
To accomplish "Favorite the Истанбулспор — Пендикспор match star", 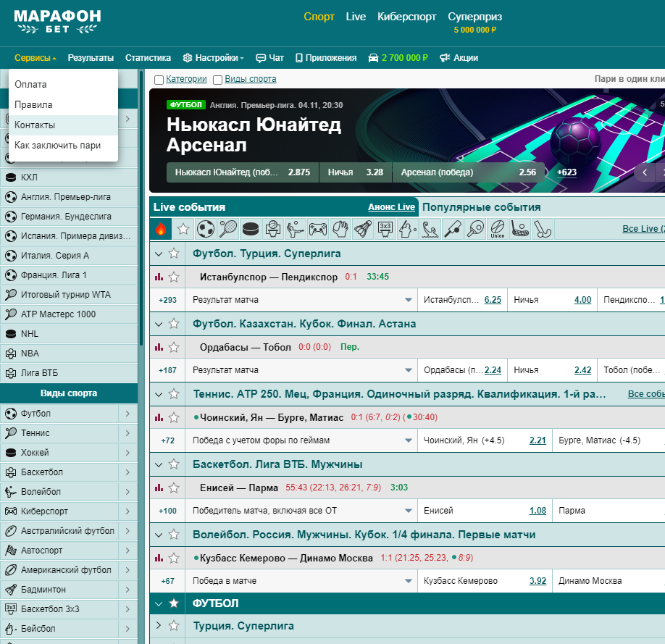I will click(x=174, y=277).
